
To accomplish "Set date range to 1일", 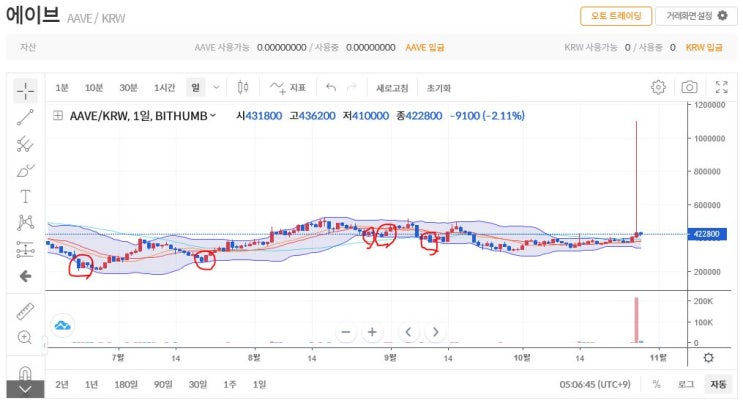I will pyautogui.click(x=259, y=384).
